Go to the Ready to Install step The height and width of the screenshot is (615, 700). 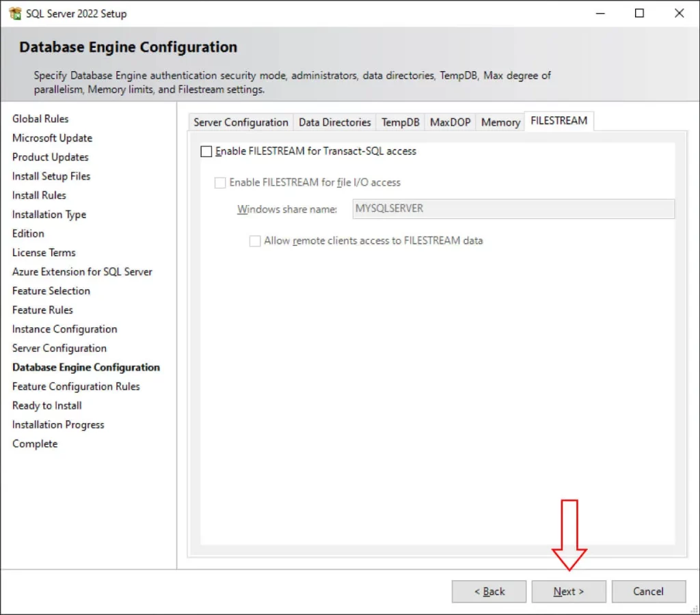pyautogui.click(x=46, y=405)
